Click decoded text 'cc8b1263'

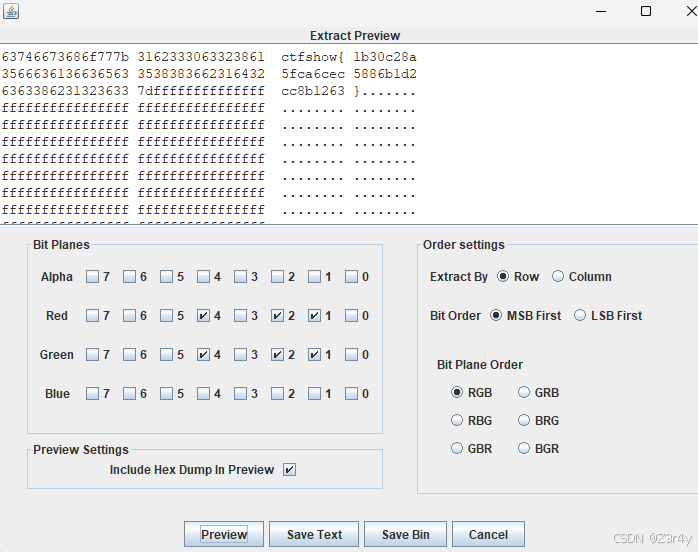point(312,91)
